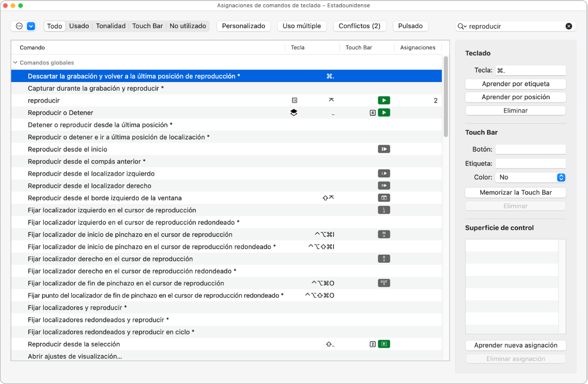Collapse the Comandos globales group
The width and height of the screenshot is (588, 384).
pos(15,62)
